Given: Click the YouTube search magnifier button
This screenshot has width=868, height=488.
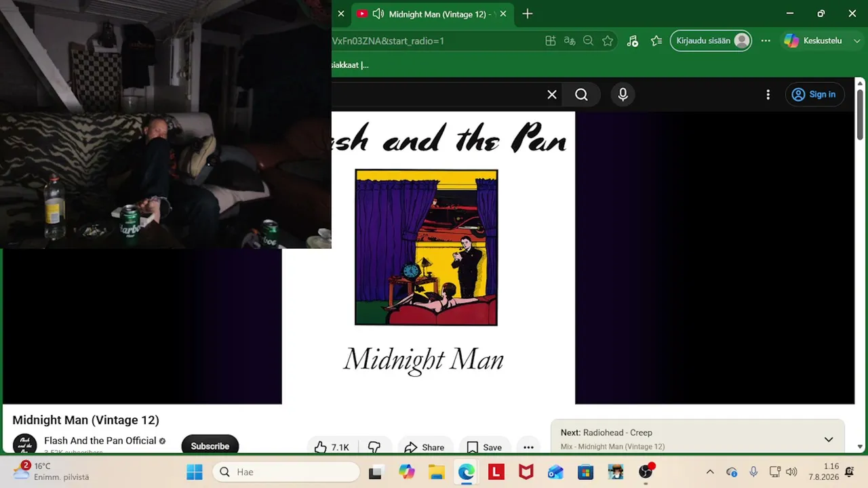Looking at the screenshot, I should (582, 95).
